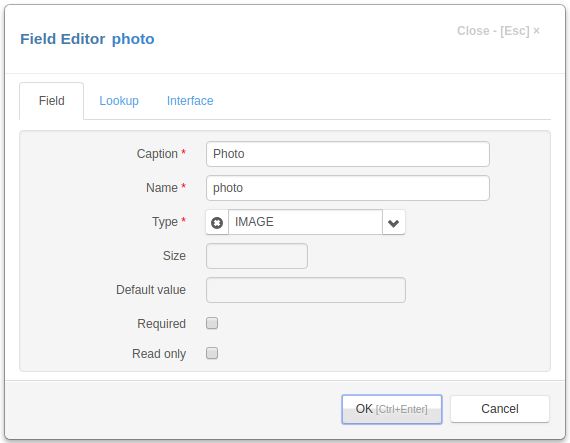
Task: Click the Type label
Action: (165, 222)
